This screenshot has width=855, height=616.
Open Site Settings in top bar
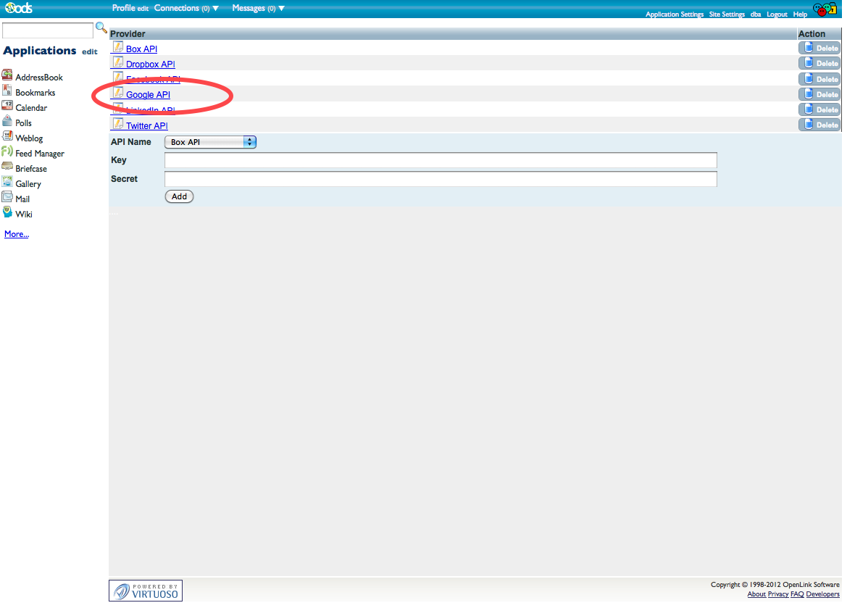pos(727,14)
